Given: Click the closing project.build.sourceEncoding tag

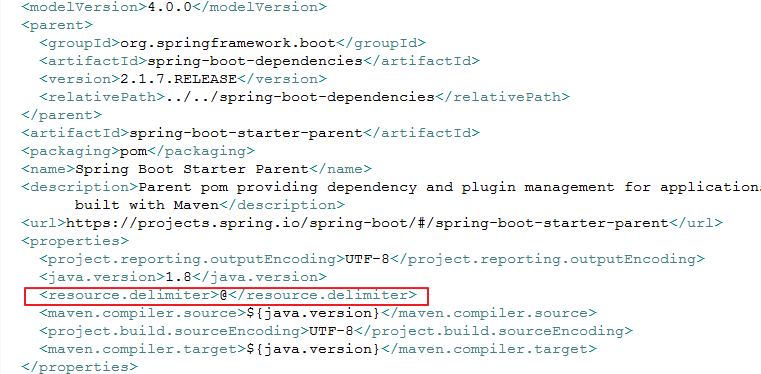Looking at the screenshot, I should coord(494,331).
